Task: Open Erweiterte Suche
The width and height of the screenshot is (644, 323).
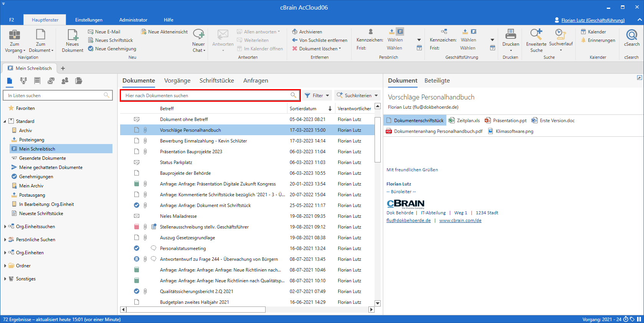Action: pyautogui.click(x=536, y=40)
